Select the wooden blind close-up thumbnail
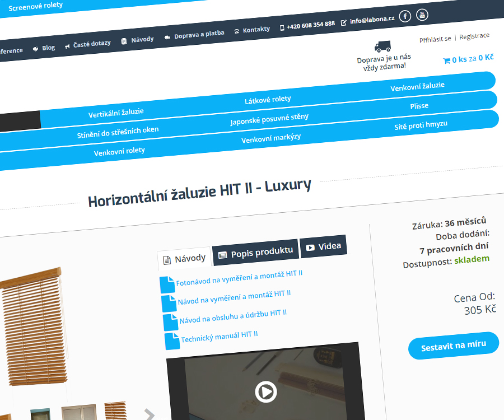504x420 pixels. click(115, 410)
